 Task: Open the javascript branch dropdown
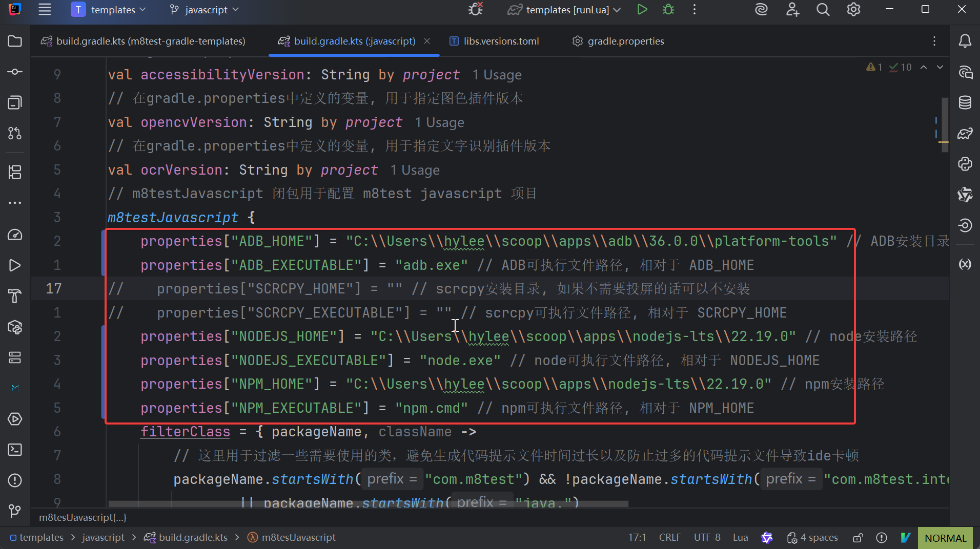point(205,10)
